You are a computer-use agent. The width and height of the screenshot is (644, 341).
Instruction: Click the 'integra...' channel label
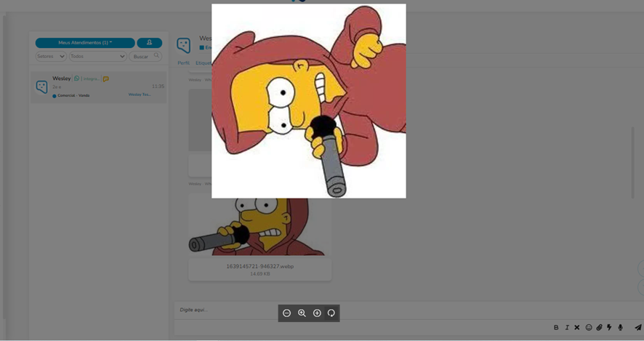tap(91, 79)
